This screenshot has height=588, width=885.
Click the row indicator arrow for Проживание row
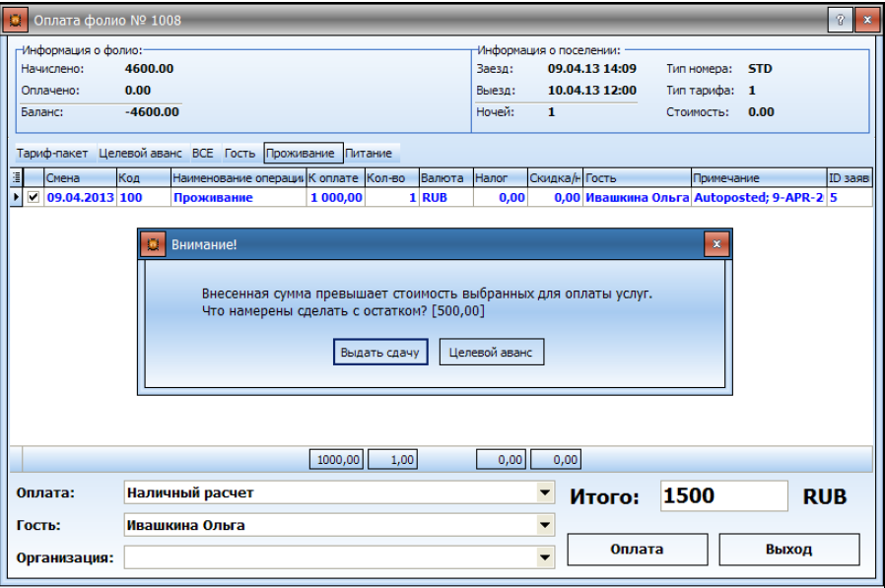(17, 197)
